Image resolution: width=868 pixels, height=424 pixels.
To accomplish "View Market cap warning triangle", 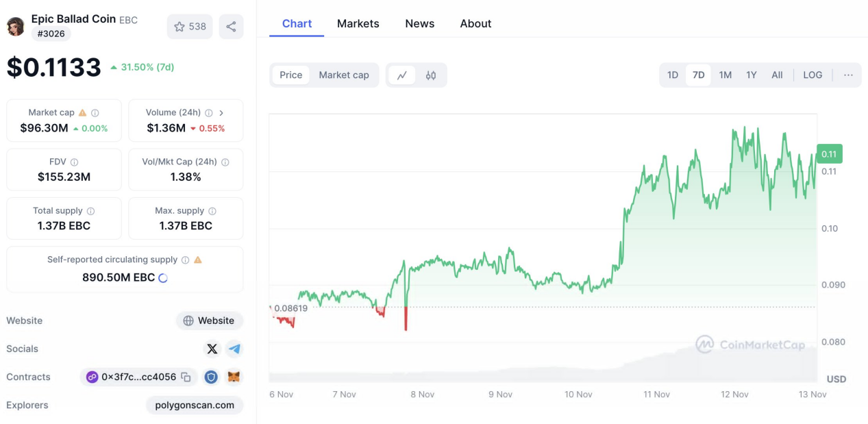I will click(82, 113).
